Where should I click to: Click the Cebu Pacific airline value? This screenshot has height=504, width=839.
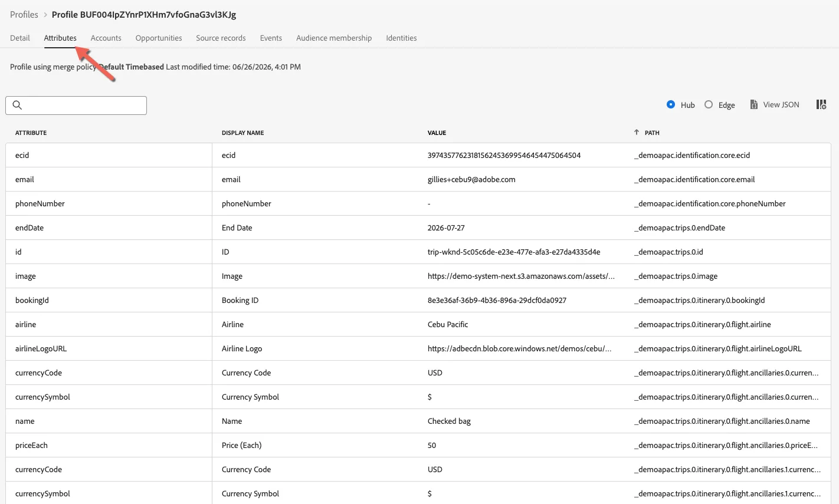[x=448, y=325]
